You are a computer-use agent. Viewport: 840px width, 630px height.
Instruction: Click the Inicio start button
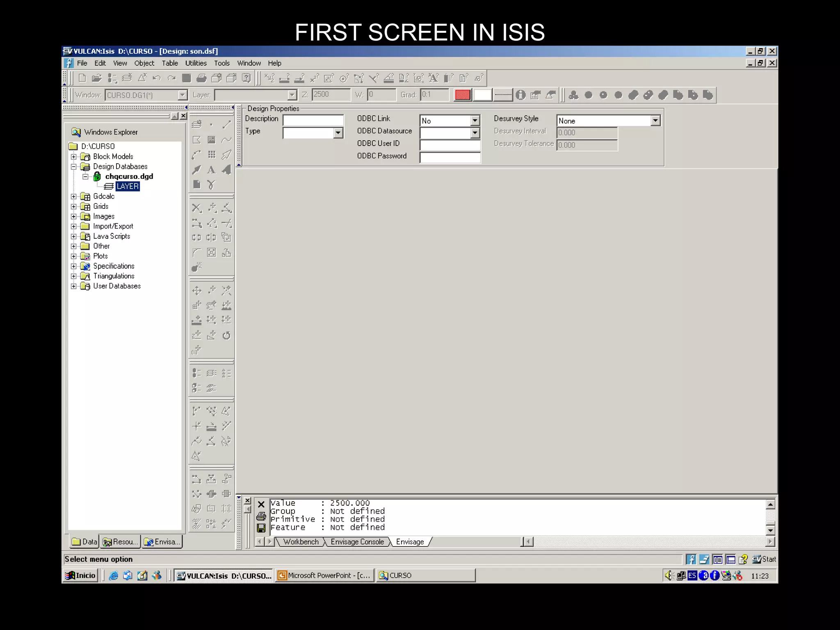(x=81, y=575)
